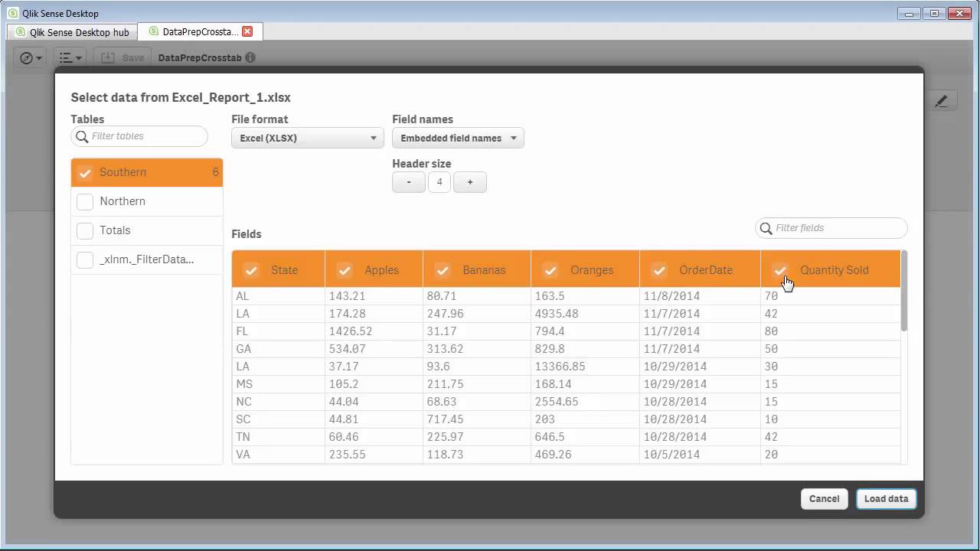Decrease header size with minus button
The width and height of the screenshot is (980, 551).
pos(409,182)
